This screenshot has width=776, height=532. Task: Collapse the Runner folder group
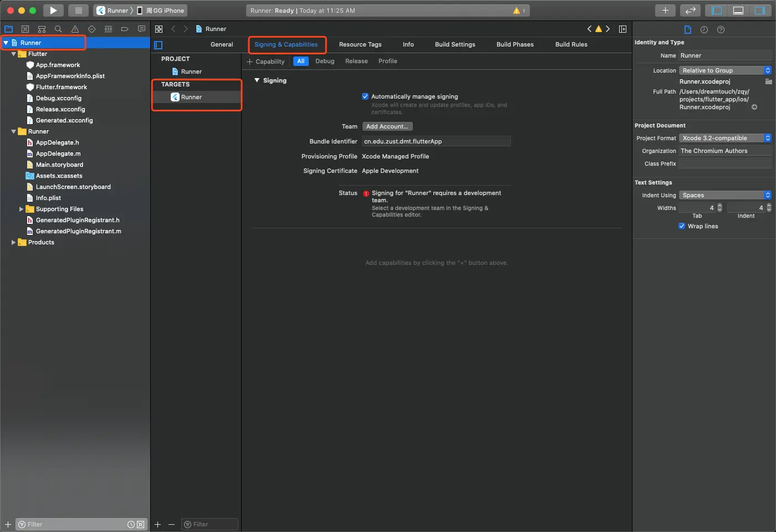[14, 131]
